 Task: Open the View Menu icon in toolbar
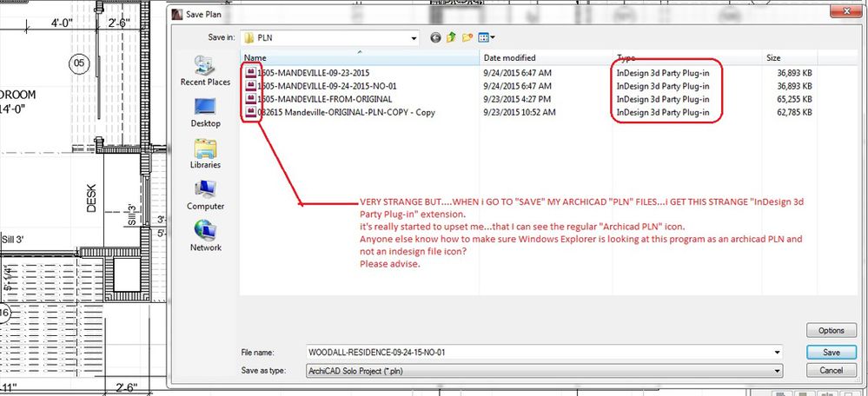tap(484, 37)
